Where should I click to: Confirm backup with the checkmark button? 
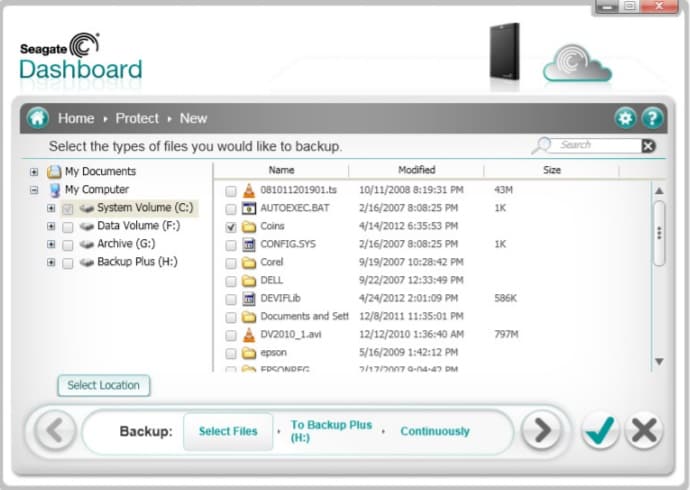click(599, 430)
